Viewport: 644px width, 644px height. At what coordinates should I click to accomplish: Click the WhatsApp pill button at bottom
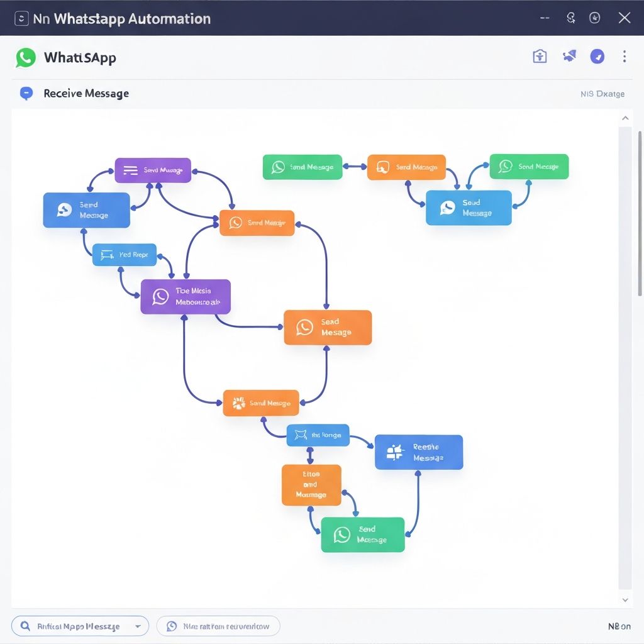coord(218,626)
